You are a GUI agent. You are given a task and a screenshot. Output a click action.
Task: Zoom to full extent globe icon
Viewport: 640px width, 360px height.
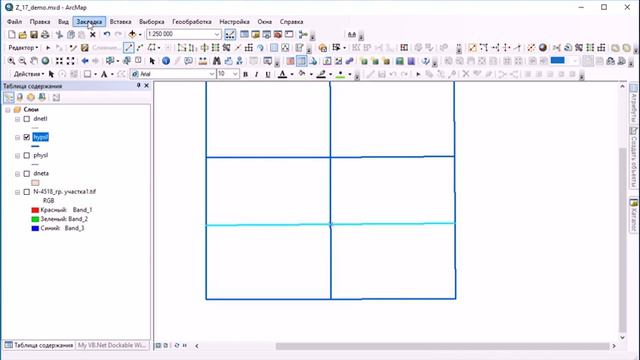point(45,61)
